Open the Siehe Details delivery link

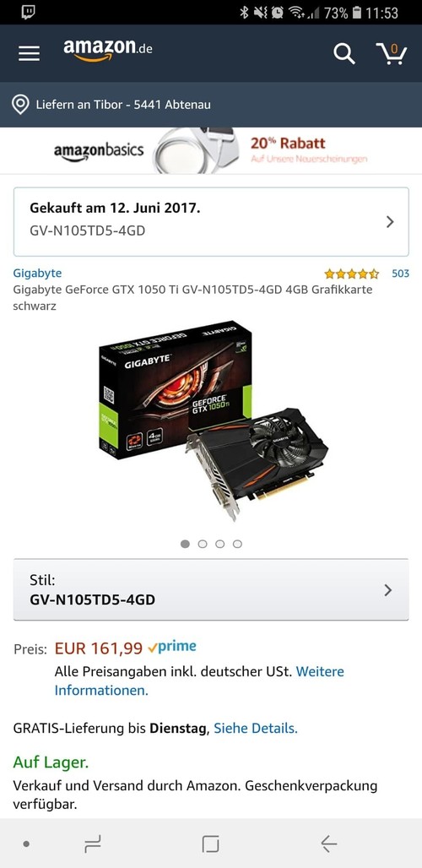coord(256,729)
